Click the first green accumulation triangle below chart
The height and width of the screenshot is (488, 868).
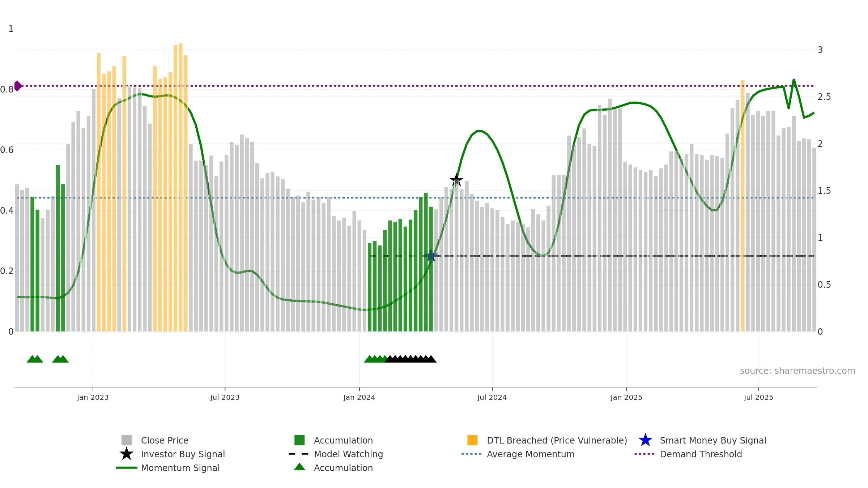[31, 359]
